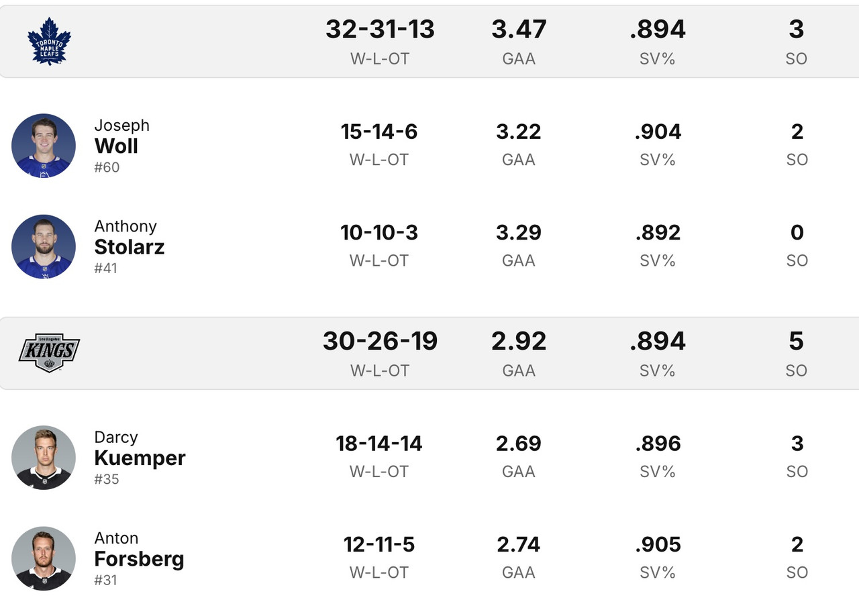This screenshot has width=859, height=616.
Task: Click Kuemper's 18-14-14 record
Action: [379, 444]
